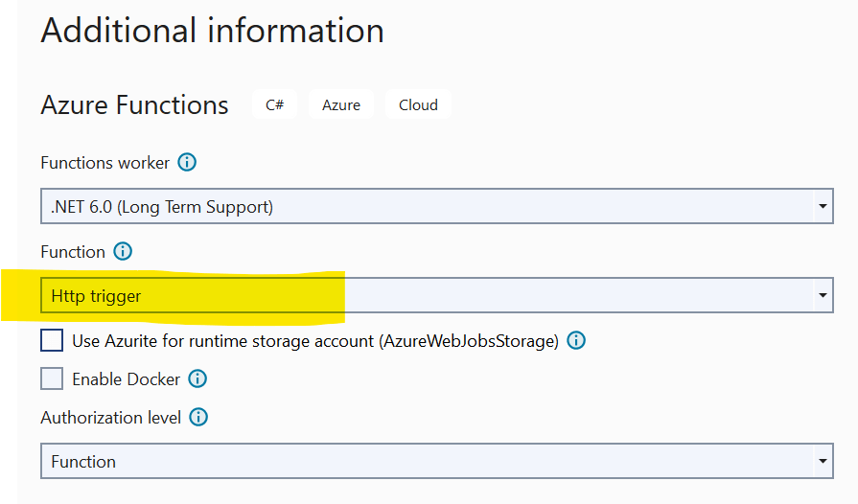Click the 'Additional information' title
This screenshot has width=858, height=504.
(212, 31)
